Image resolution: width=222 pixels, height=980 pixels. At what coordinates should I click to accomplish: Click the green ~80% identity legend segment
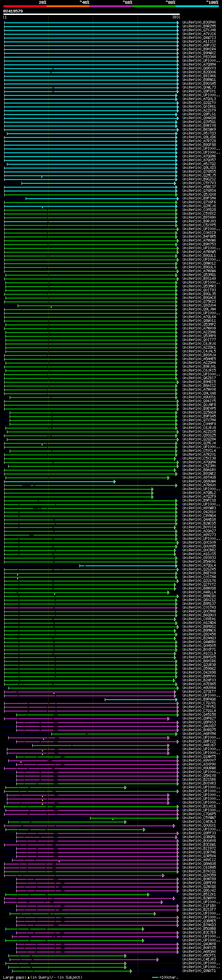coord(154,7)
